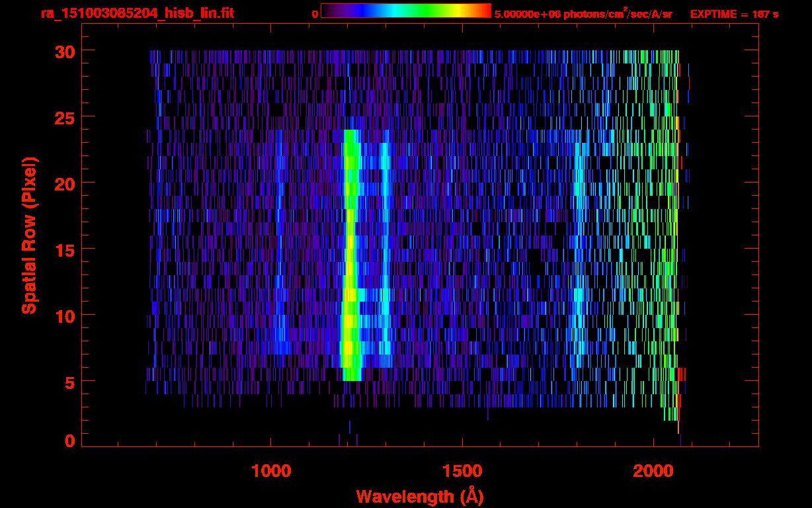The width and height of the screenshot is (812, 508).
Task: Click the Spatial Row (Pixel) axis label
Action: click(29, 235)
